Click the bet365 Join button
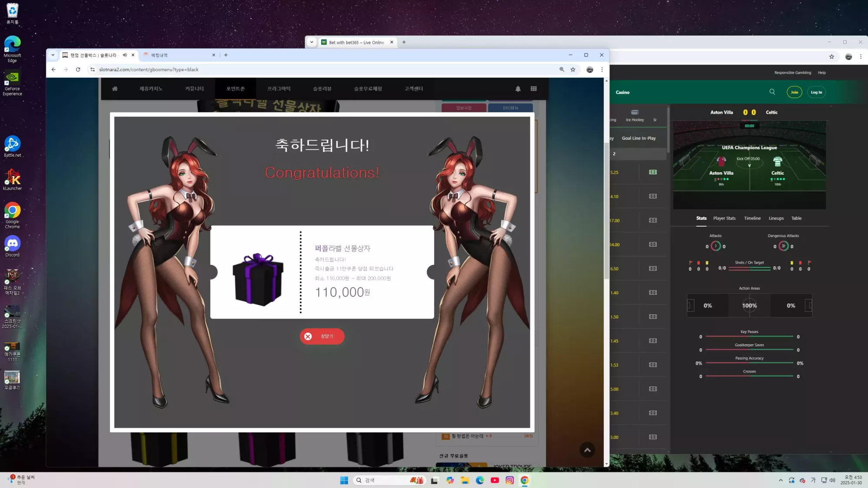Viewport: 868px width, 488px height. point(794,92)
